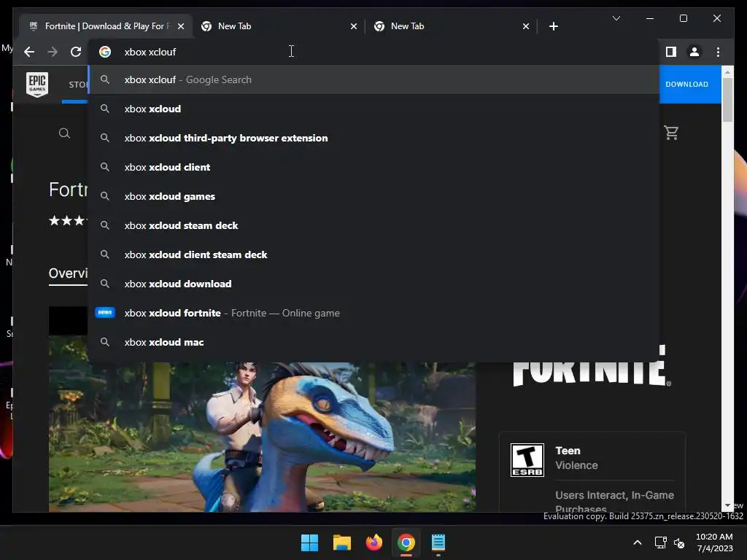Switch to the first New Tab
747x560 pixels.
[279, 26]
